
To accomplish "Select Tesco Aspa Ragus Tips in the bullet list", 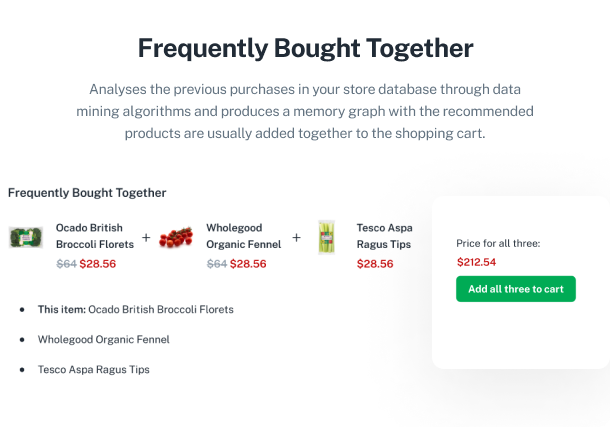I will point(93,370).
